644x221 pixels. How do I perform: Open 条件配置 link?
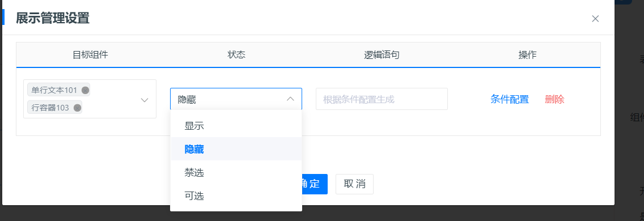(510, 99)
